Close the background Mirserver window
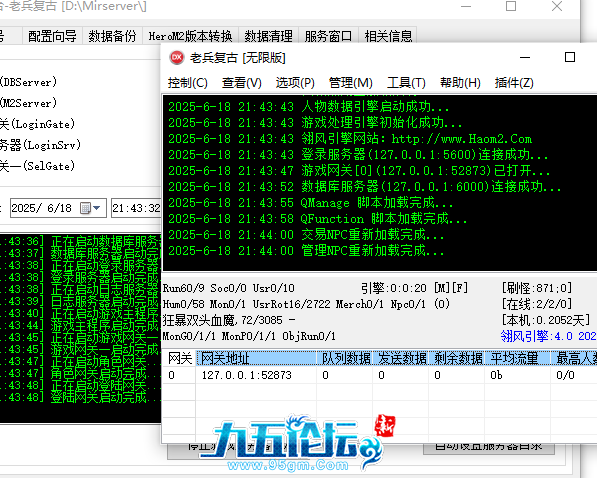Viewport: 597px width, 478px height. 557,6
